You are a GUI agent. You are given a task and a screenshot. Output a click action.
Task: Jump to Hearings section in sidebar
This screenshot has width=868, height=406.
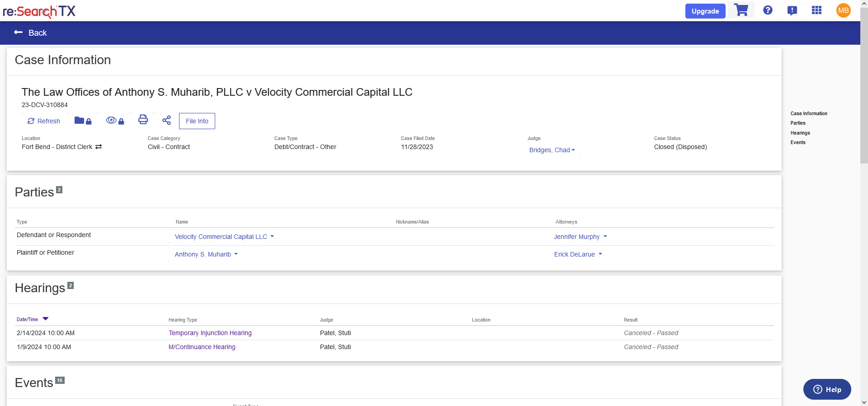click(x=800, y=133)
